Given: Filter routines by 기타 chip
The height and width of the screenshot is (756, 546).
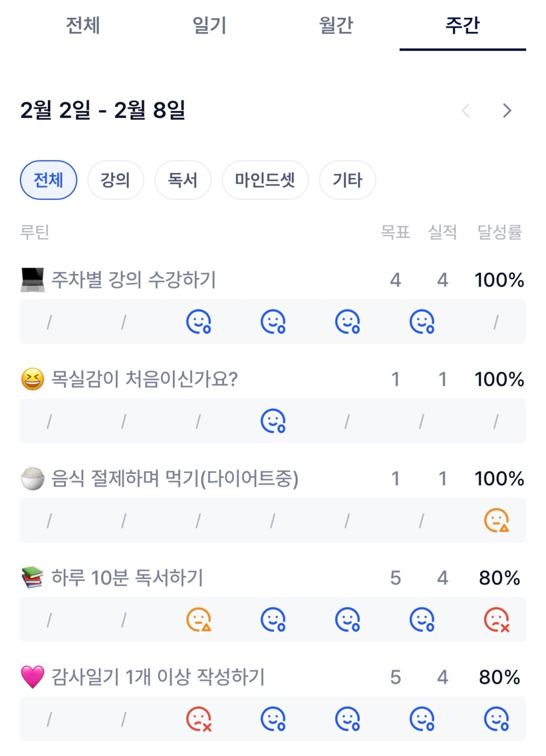Looking at the screenshot, I should (347, 180).
